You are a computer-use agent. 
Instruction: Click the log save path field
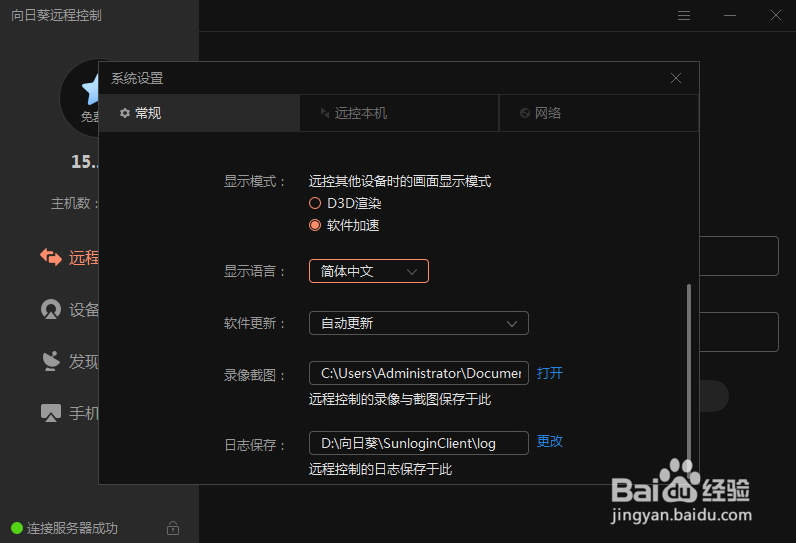(x=419, y=443)
